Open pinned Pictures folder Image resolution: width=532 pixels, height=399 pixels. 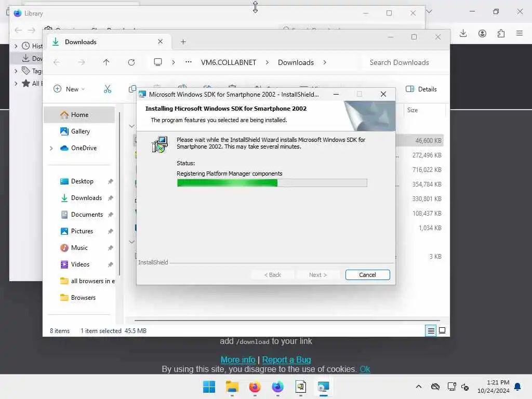[82, 231]
